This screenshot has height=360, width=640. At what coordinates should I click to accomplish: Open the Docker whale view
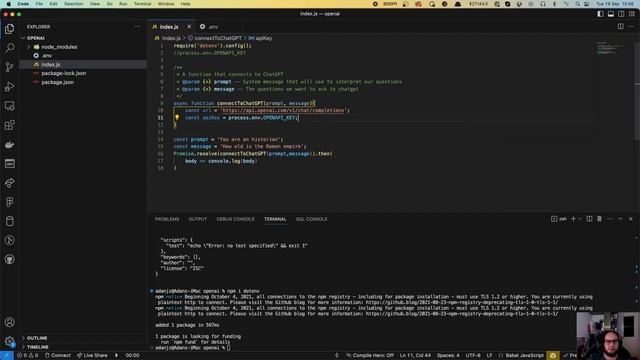[x=9, y=144]
